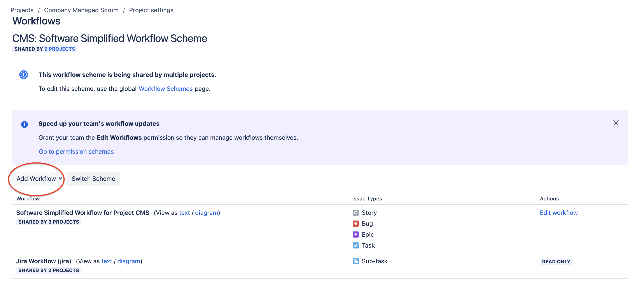Click the Switch Scheme button

pyautogui.click(x=93, y=179)
